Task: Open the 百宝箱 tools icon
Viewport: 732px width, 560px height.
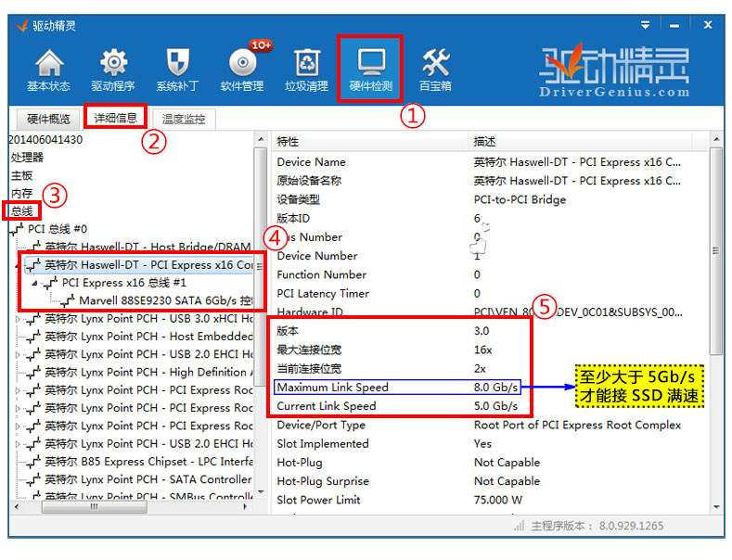Action: [x=435, y=70]
